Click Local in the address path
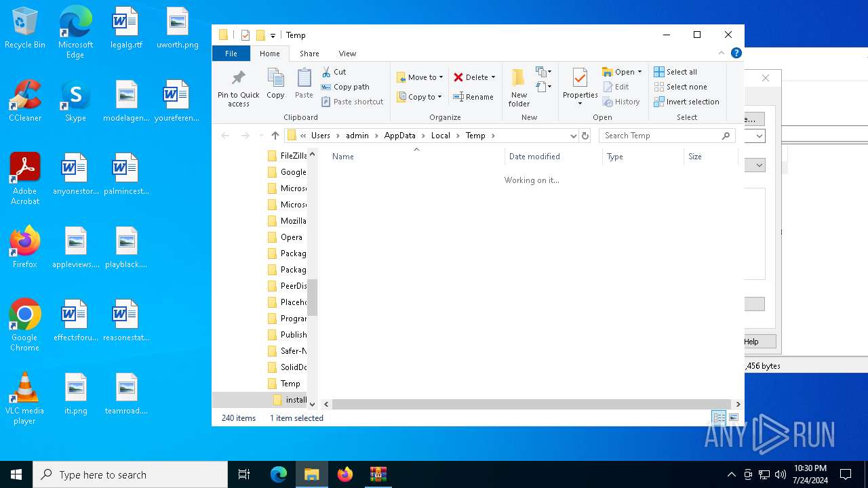868x488 pixels. [x=440, y=136]
